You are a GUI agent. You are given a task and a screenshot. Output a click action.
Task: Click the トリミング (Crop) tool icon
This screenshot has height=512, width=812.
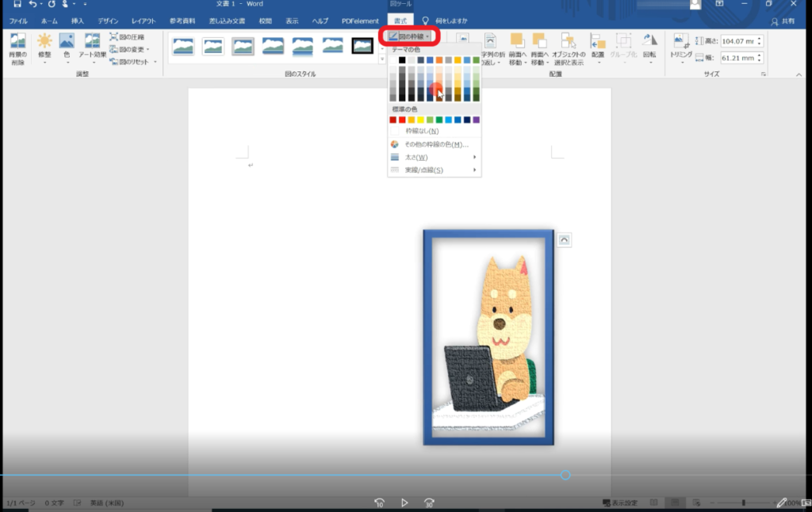coord(681,41)
